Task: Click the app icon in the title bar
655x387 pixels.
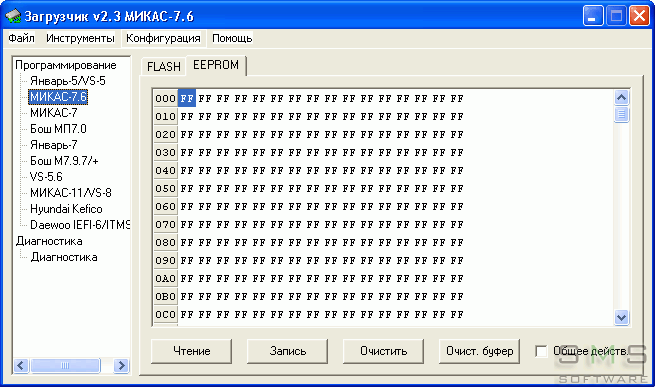Action: point(13,16)
